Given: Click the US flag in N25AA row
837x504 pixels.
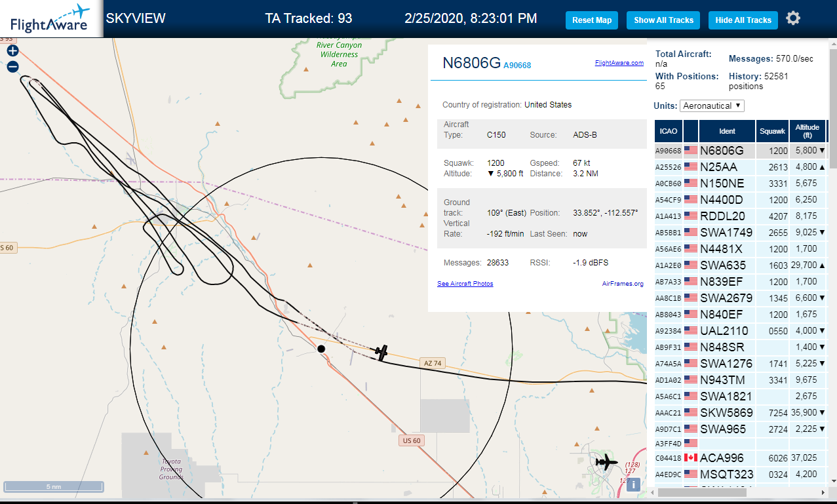Looking at the screenshot, I should pos(691,167).
